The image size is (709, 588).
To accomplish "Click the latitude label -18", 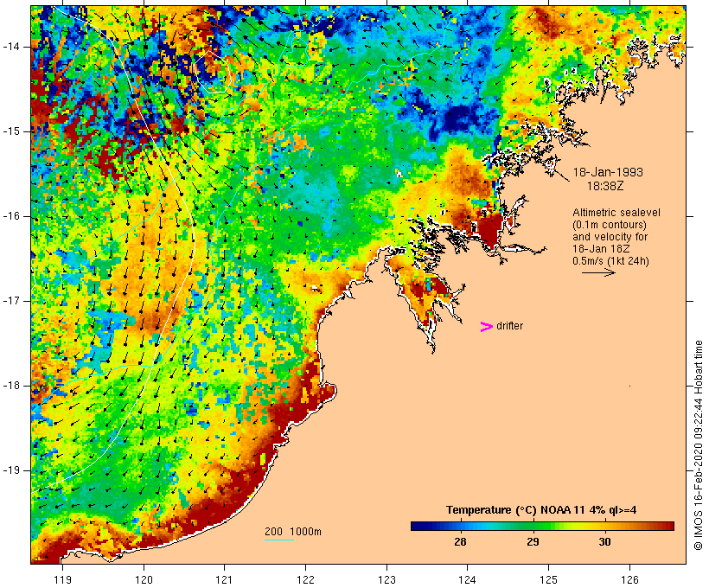I will [x=11, y=386].
